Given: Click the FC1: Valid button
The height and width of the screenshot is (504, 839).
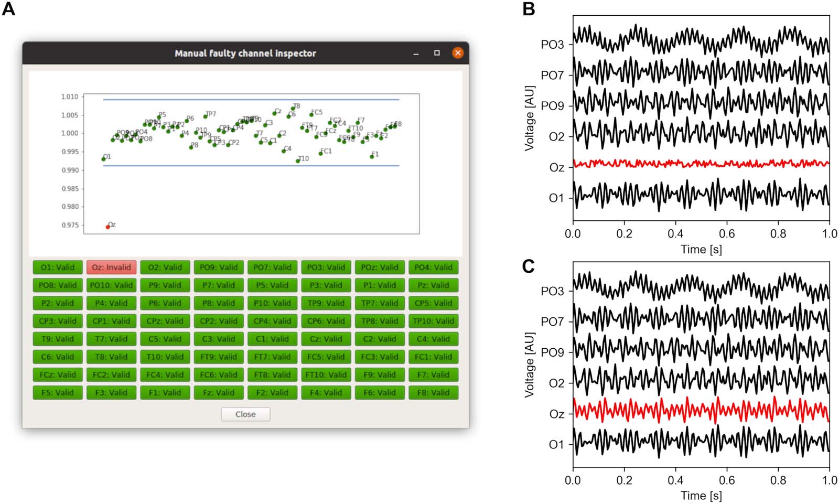Looking at the screenshot, I should [433, 357].
